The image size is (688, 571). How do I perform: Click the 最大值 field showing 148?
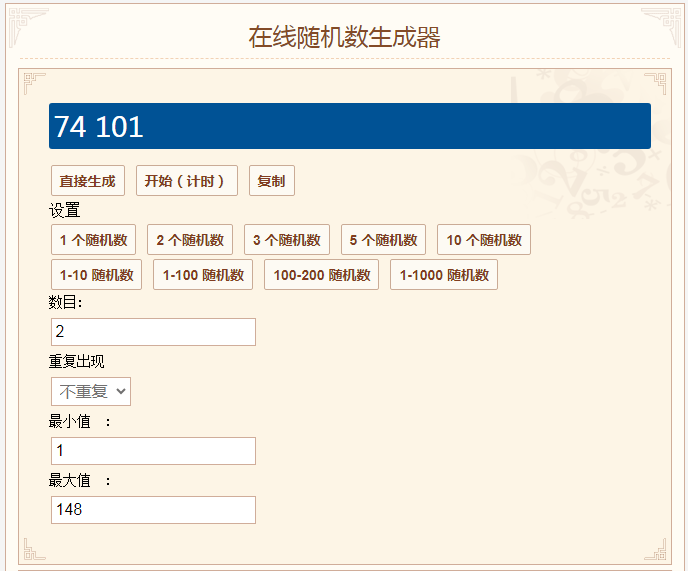153,510
